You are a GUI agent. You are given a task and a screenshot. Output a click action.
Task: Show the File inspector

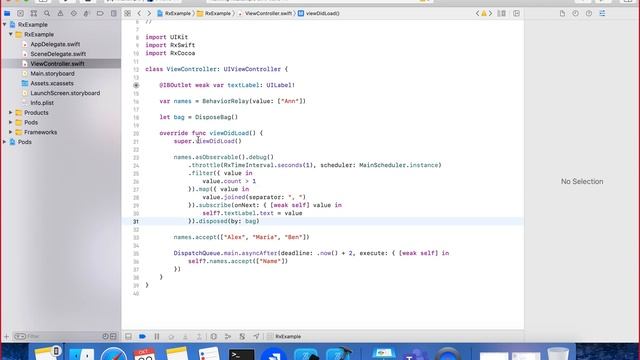coord(562,13)
